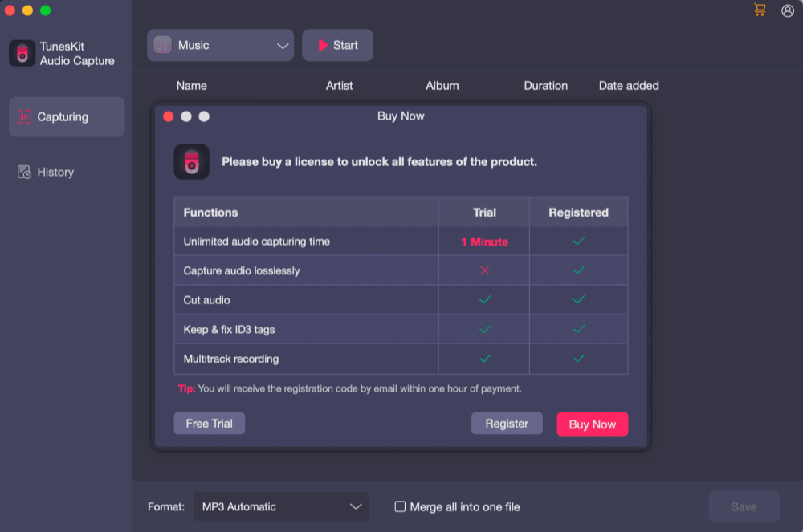The width and height of the screenshot is (803, 532).
Task: Open the audio source dropdown showing Music
Action: pyautogui.click(x=220, y=45)
